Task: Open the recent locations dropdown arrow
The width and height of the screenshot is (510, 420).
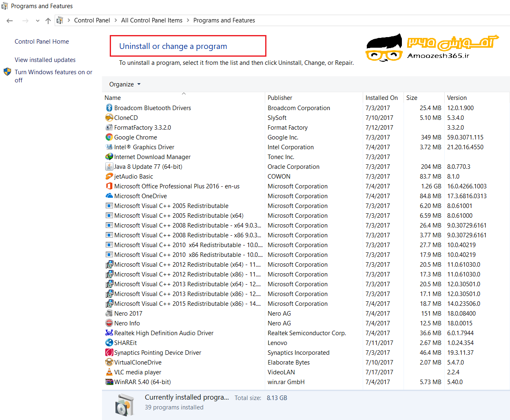Action: click(x=38, y=20)
